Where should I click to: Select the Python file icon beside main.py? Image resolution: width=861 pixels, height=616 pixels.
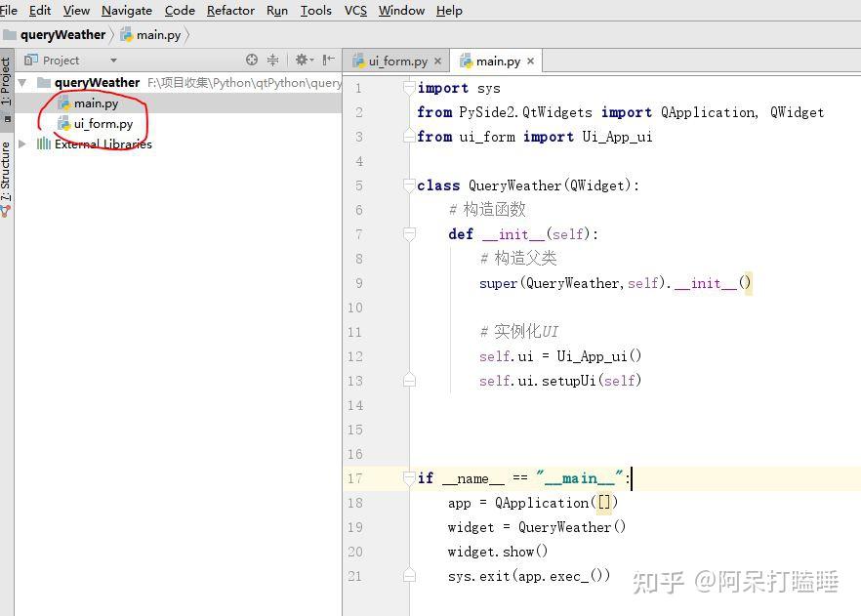pyautogui.click(x=64, y=103)
